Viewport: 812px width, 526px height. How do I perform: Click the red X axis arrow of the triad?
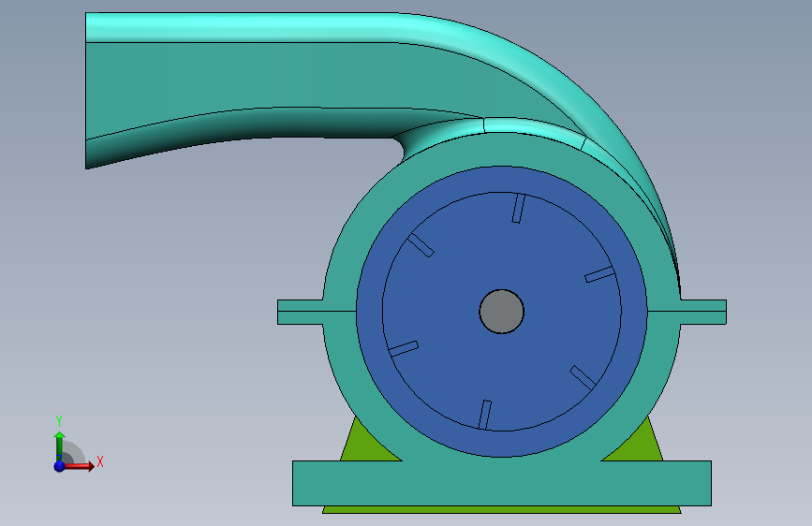[x=81, y=466]
